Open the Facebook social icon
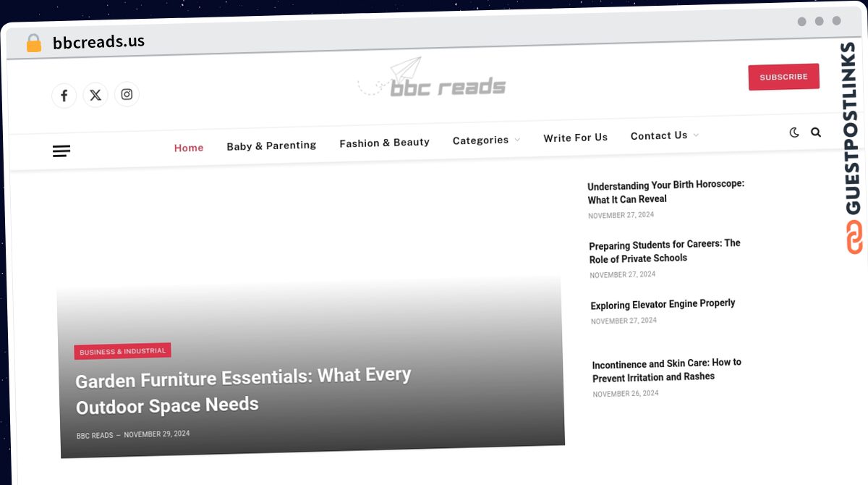Screen dimensions: 868x485 click(x=64, y=96)
